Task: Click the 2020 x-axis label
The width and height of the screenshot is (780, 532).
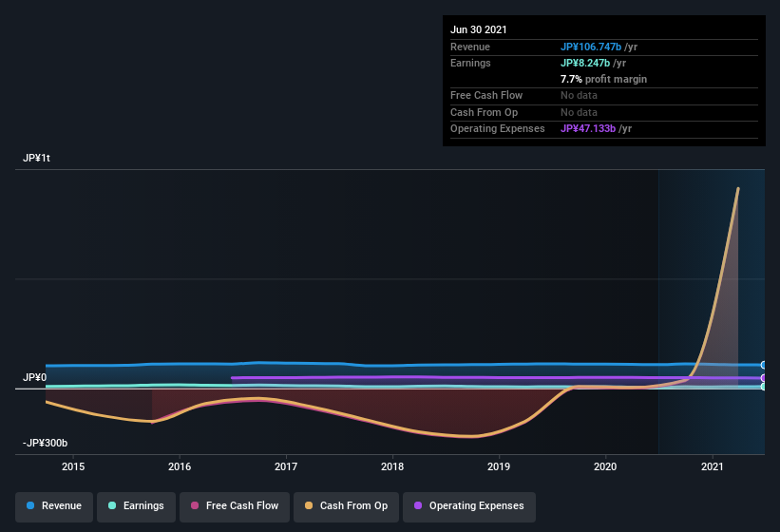Action: [x=605, y=466]
